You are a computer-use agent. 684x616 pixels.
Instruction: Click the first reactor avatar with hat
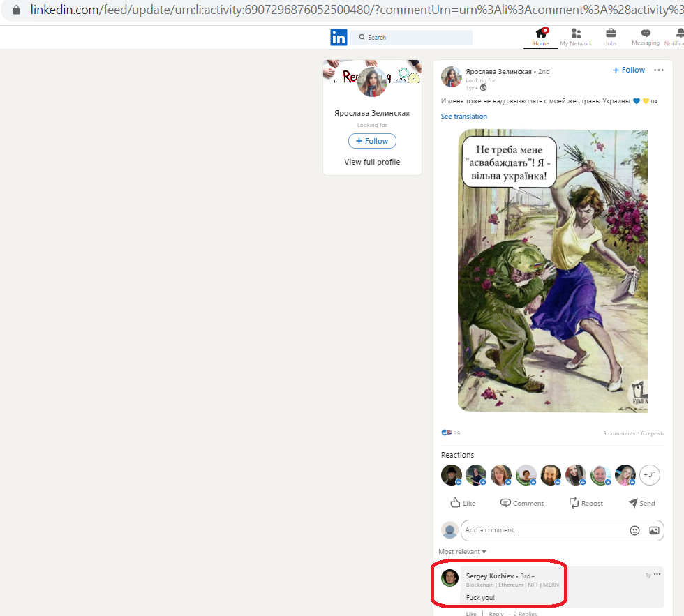pos(452,475)
